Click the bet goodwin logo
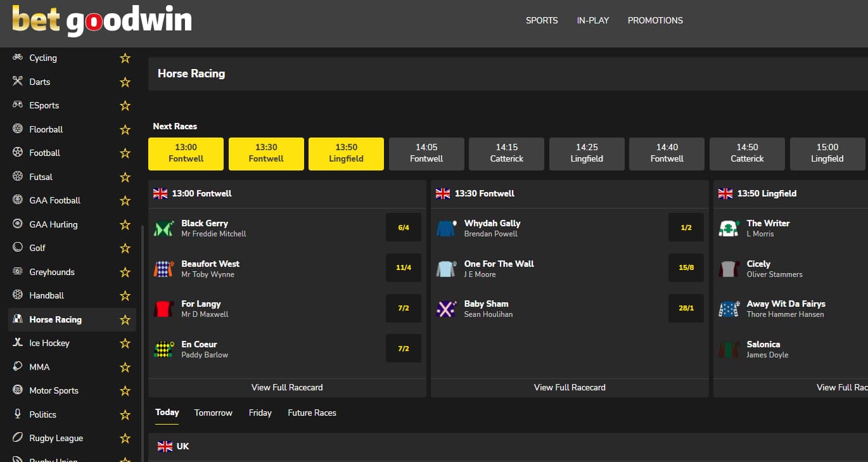 point(101,20)
